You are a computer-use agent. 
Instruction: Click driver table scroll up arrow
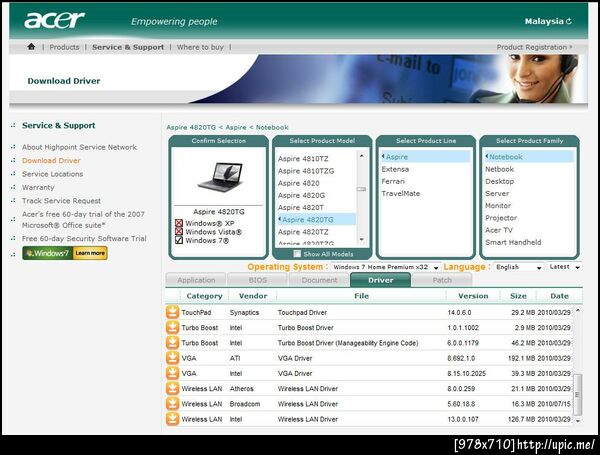click(578, 310)
